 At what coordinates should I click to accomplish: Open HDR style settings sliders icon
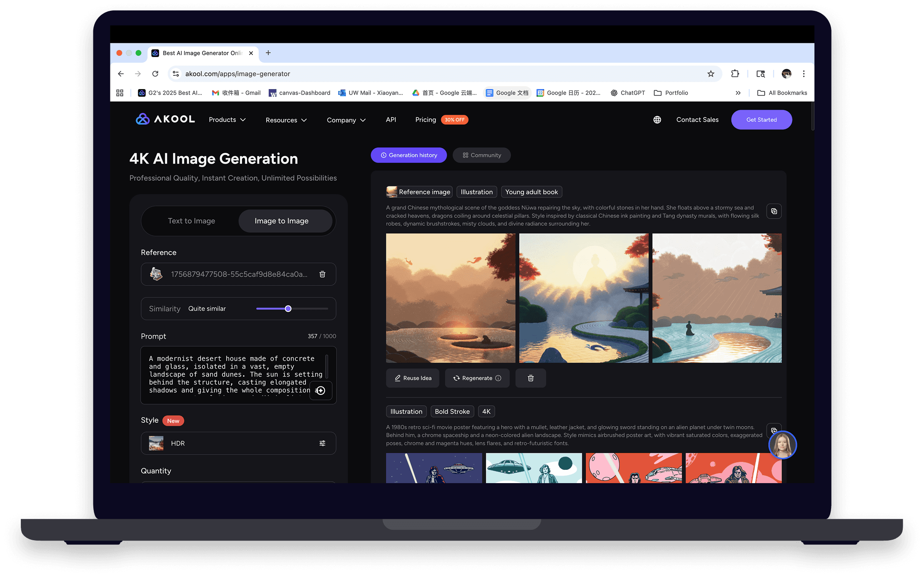point(322,443)
